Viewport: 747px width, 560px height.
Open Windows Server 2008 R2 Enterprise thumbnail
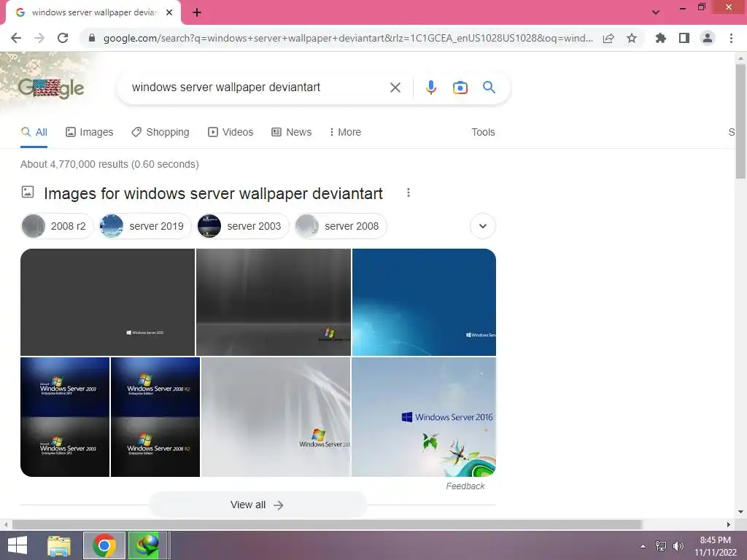[x=155, y=416]
